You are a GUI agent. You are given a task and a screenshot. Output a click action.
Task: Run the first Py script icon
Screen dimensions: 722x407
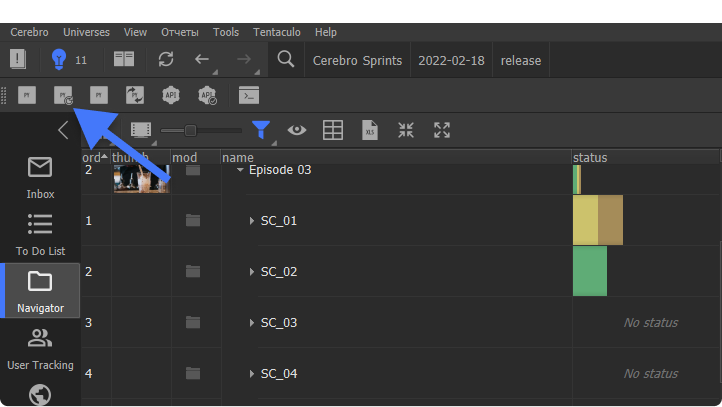click(x=27, y=95)
